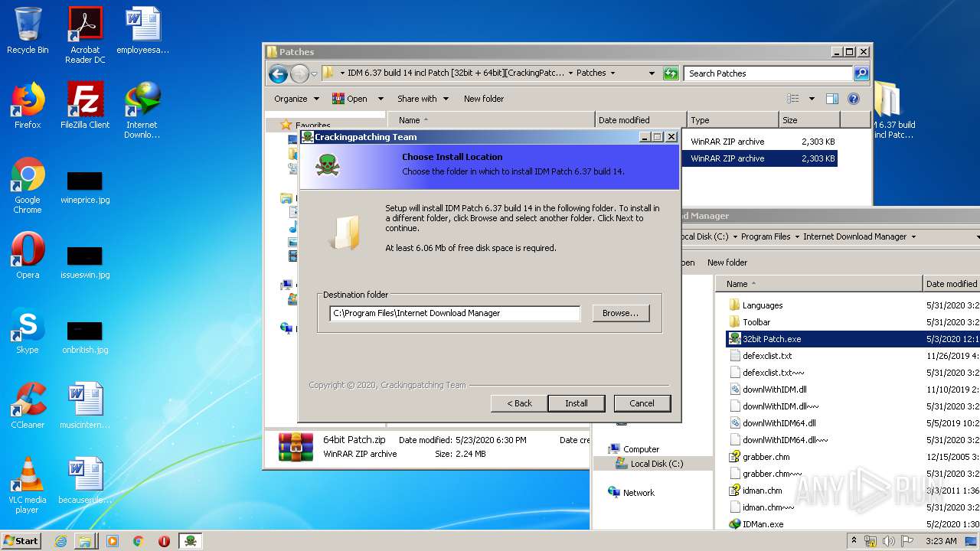The height and width of the screenshot is (551, 980).
Task: Open the address bar history dropdown
Action: [652, 73]
